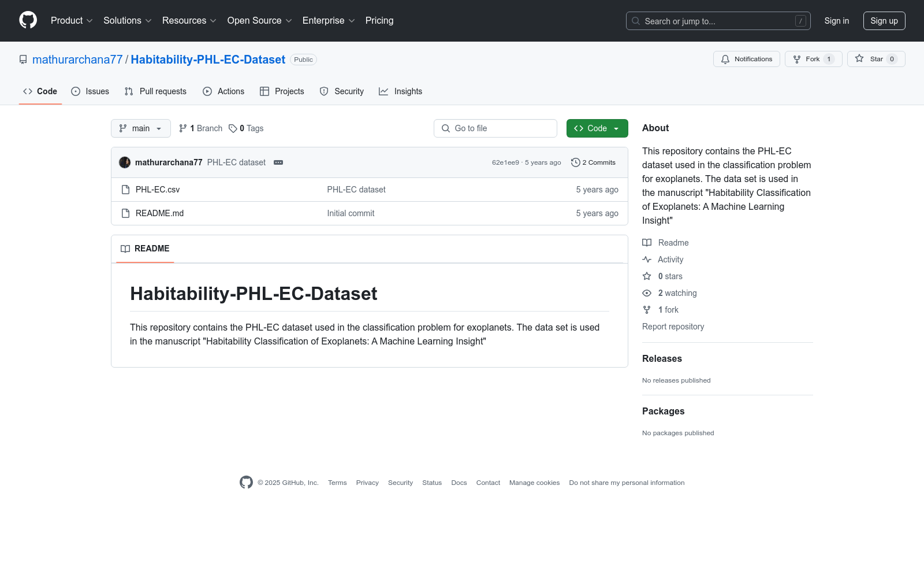The width and height of the screenshot is (924, 578).
Task: Click the Readme book icon in the About sidebar
Action: pyautogui.click(x=647, y=243)
